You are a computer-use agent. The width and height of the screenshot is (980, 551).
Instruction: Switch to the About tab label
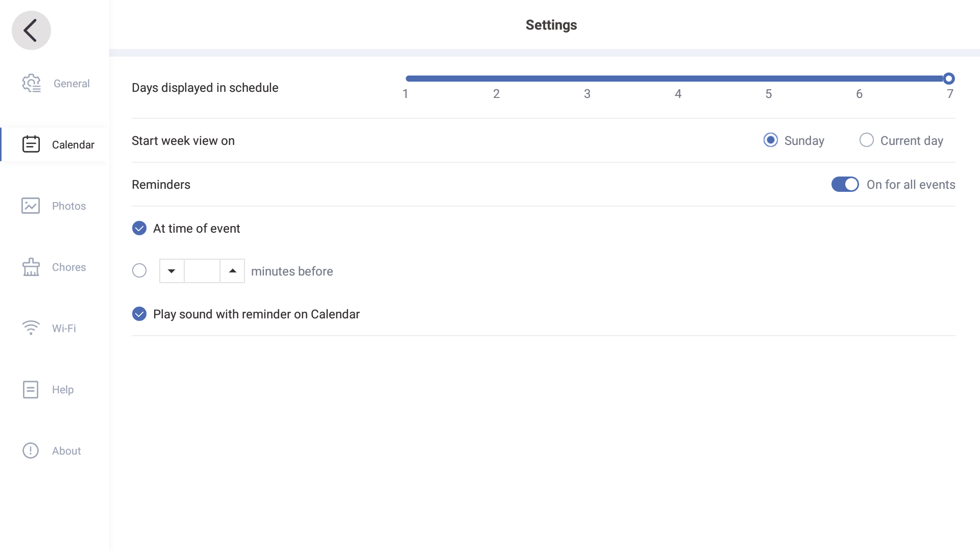66,451
